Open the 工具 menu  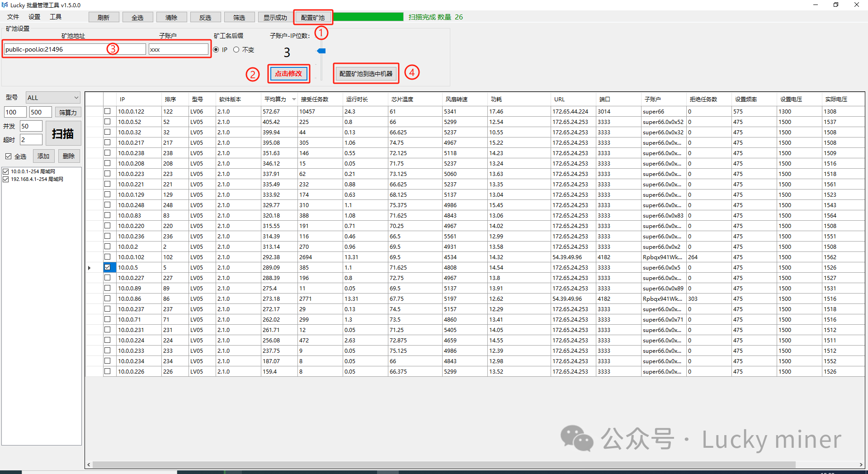click(56, 17)
